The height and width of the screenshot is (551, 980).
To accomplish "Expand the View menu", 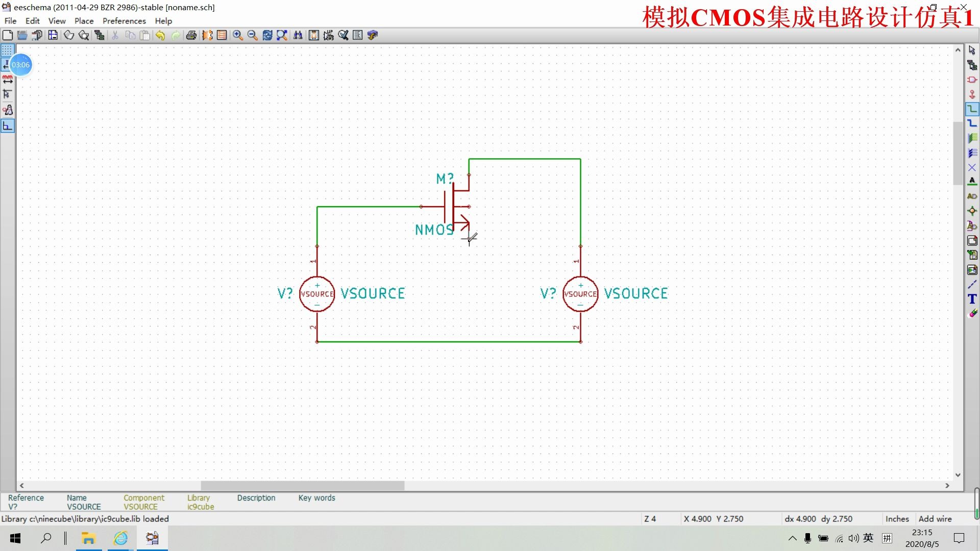I will [57, 21].
